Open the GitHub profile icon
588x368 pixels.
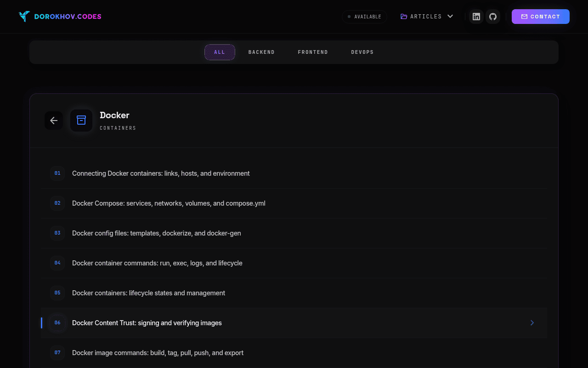click(x=493, y=17)
